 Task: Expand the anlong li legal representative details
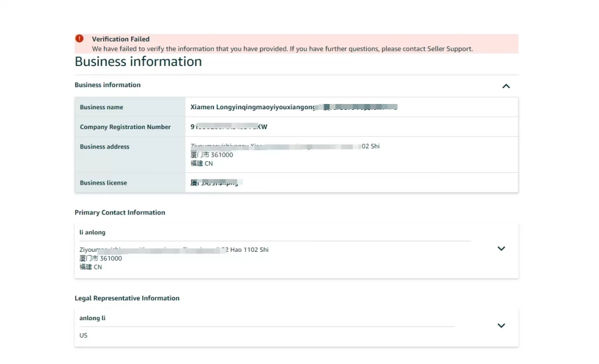coord(501,325)
